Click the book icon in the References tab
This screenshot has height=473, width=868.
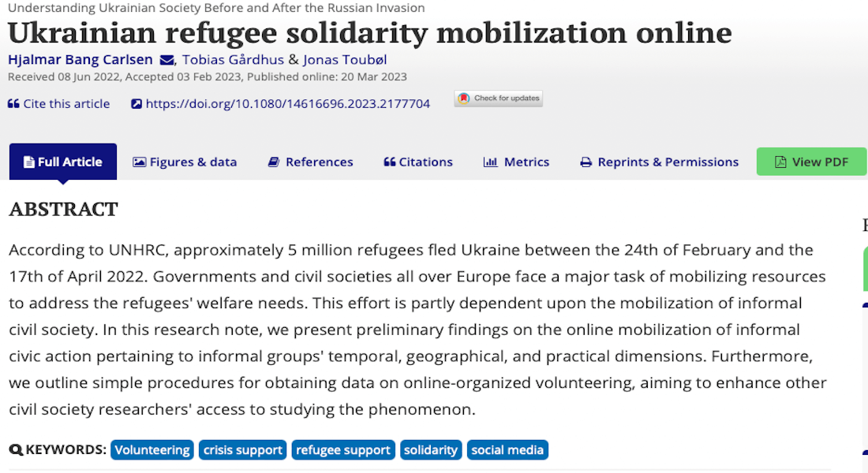pos(274,162)
